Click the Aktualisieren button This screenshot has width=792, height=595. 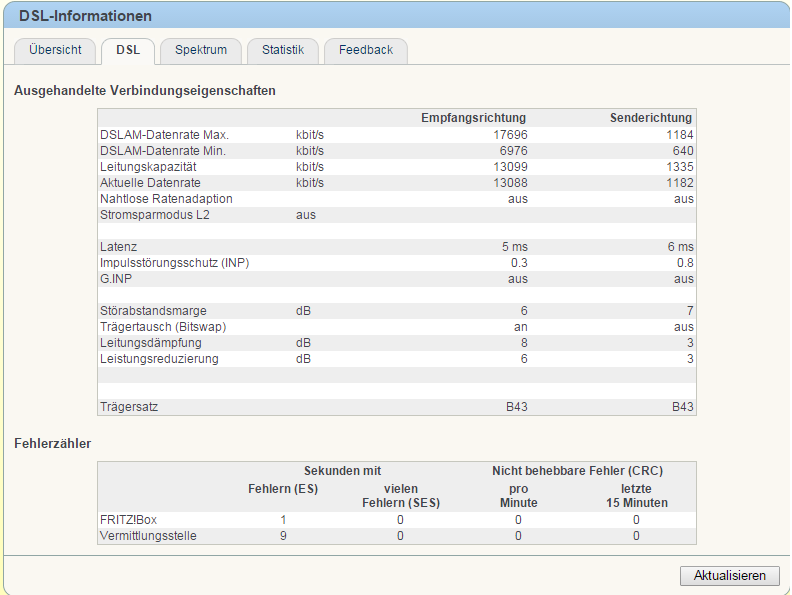point(729,575)
